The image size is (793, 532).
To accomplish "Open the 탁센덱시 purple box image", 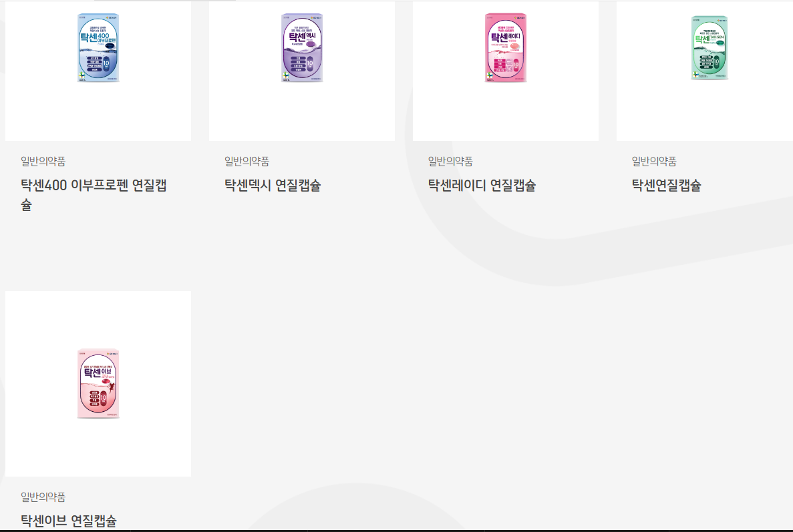I will tap(302, 48).
